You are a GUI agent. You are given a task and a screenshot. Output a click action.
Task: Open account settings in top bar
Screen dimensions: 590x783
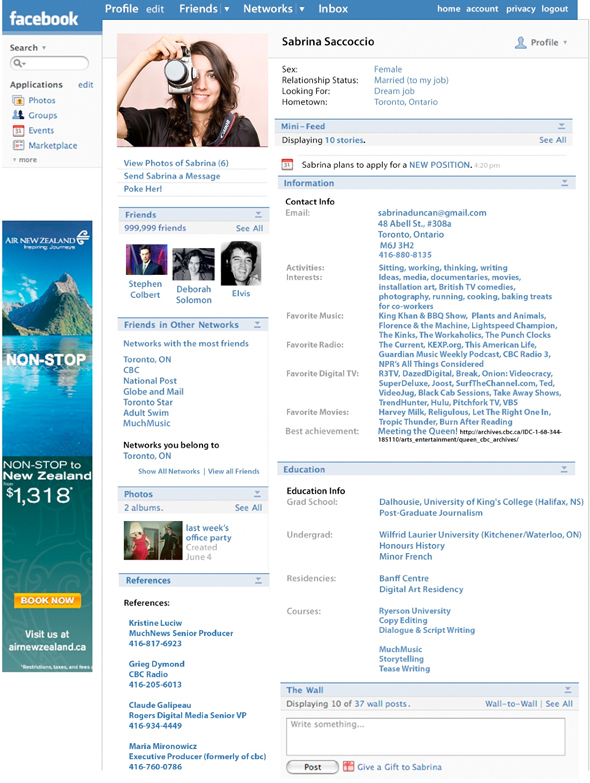482,9
